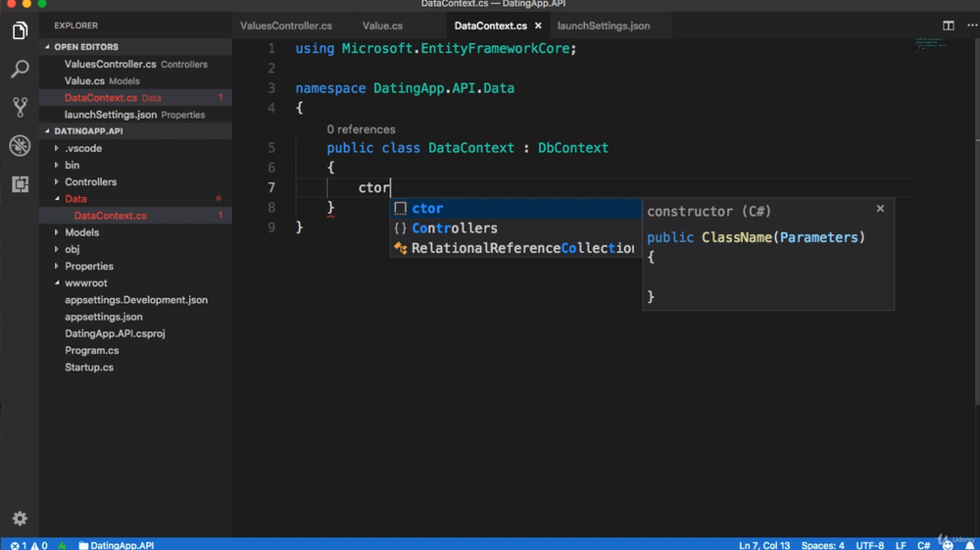The image size is (980, 550).
Task: Expand the Models folder
Action: pyautogui.click(x=82, y=232)
